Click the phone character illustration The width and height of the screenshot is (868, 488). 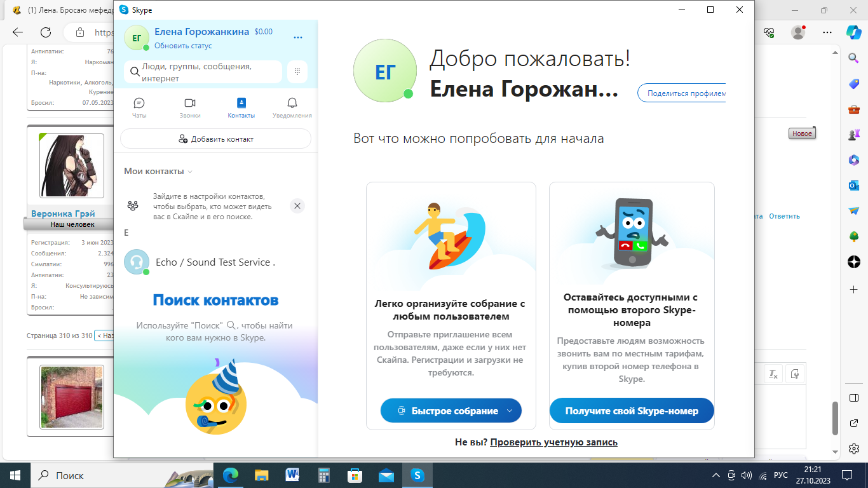(632, 233)
